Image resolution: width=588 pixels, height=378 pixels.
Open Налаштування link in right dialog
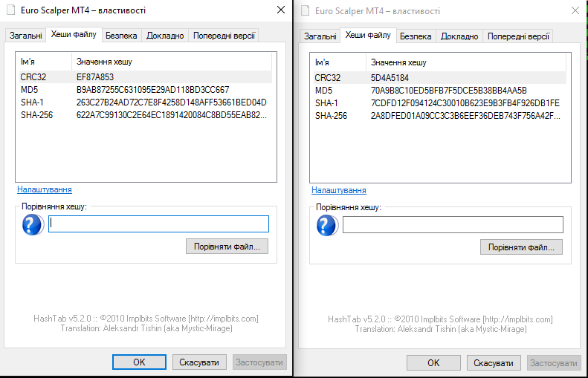coord(339,190)
